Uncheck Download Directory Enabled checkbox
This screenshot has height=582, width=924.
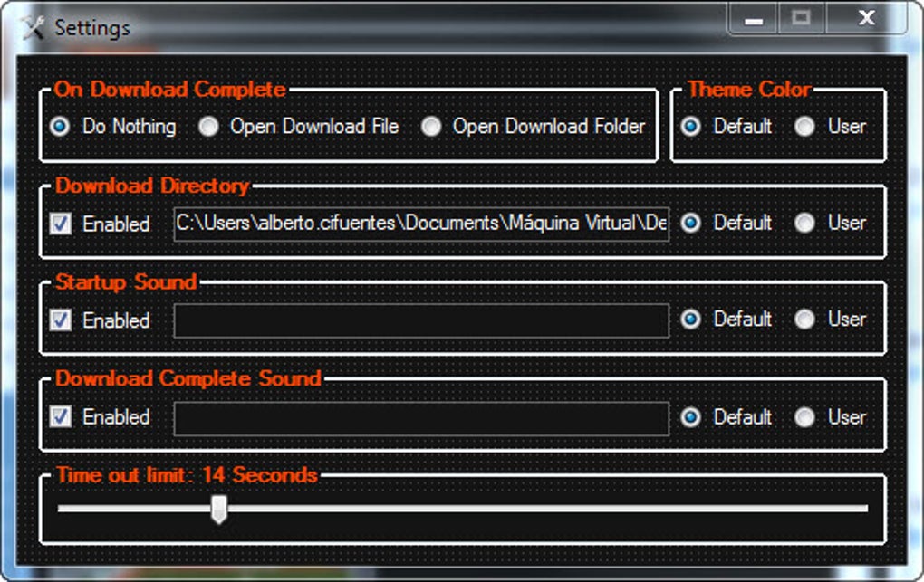tap(61, 224)
